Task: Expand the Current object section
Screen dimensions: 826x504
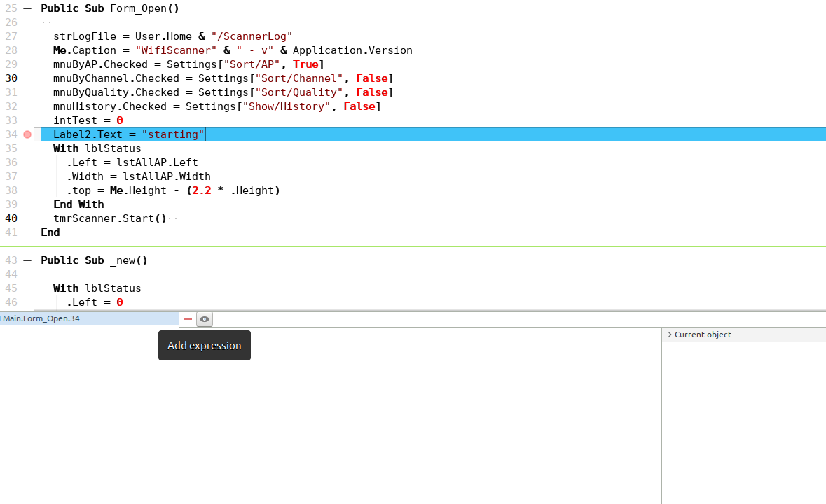Action: 670,335
